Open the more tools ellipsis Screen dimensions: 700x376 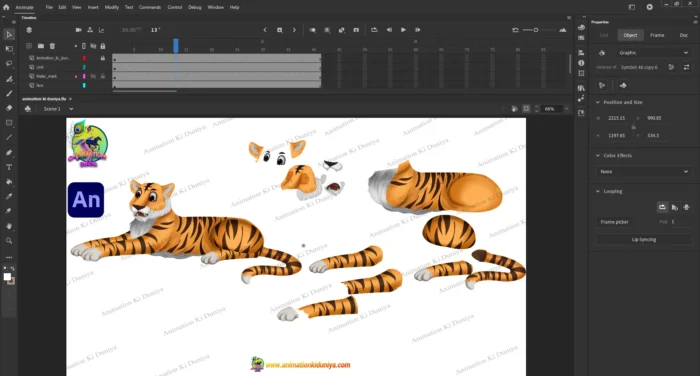point(9,257)
